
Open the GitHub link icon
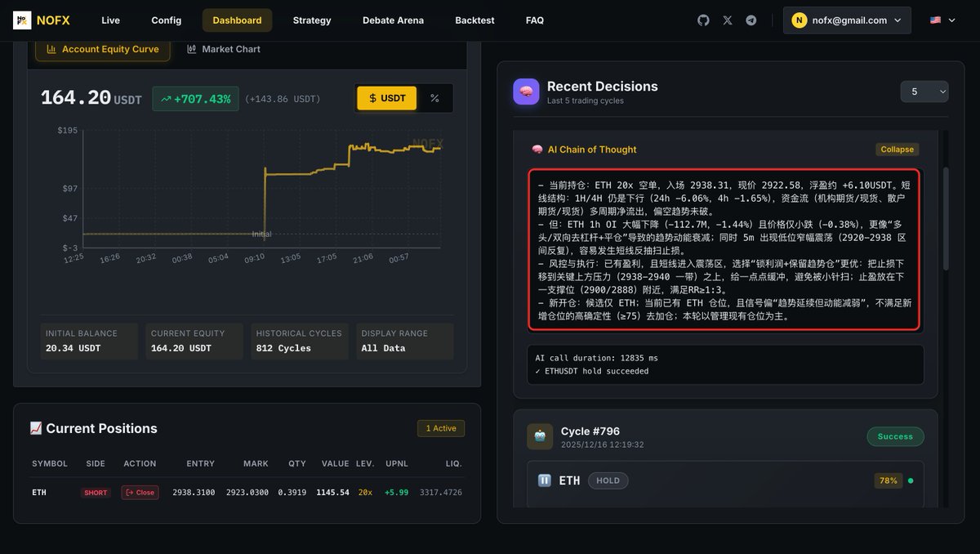point(703,20)
